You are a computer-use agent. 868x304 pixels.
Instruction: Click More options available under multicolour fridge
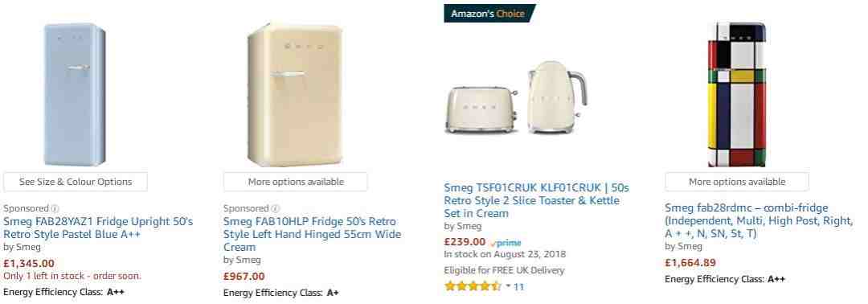[737, 182]
